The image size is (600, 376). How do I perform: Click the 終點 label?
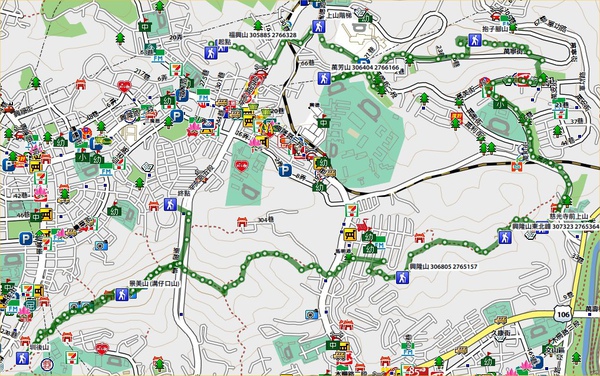click(184, 193)
